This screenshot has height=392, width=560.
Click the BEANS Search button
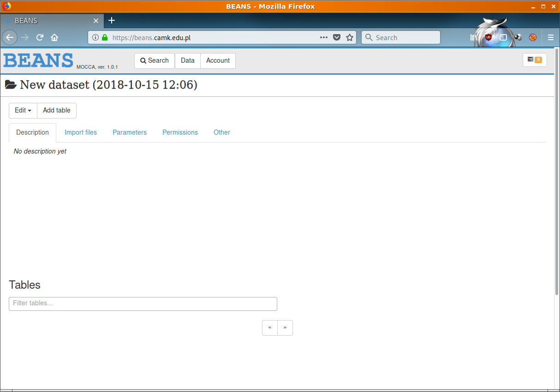[155, 61]
